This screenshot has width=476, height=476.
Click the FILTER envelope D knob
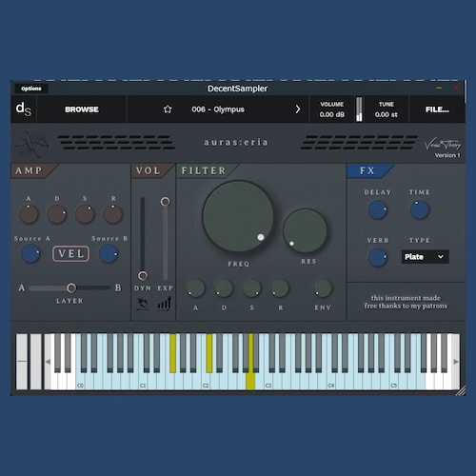(224, 288)
